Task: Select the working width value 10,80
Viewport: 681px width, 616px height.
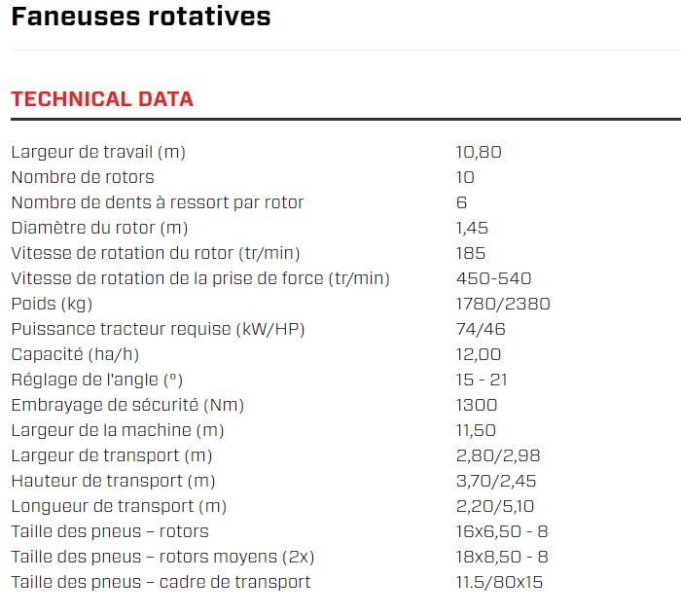Action: click(x=479, y=152)
